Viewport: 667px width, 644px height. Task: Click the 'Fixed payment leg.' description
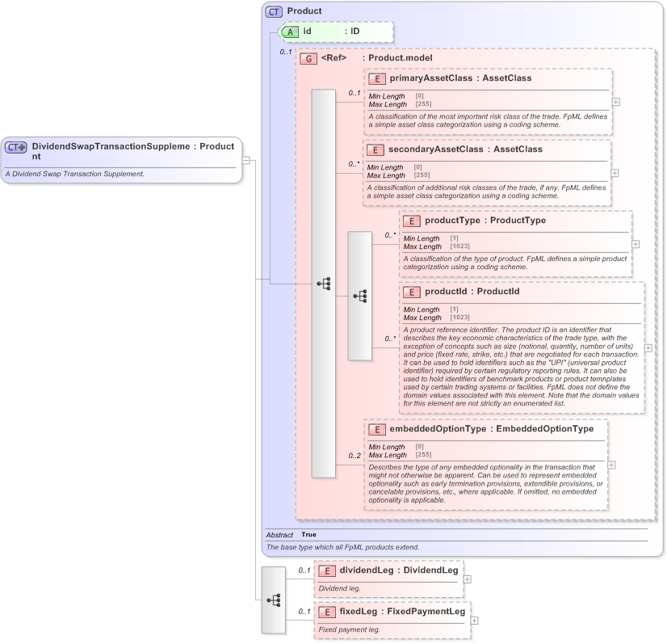tap(349, 630)
